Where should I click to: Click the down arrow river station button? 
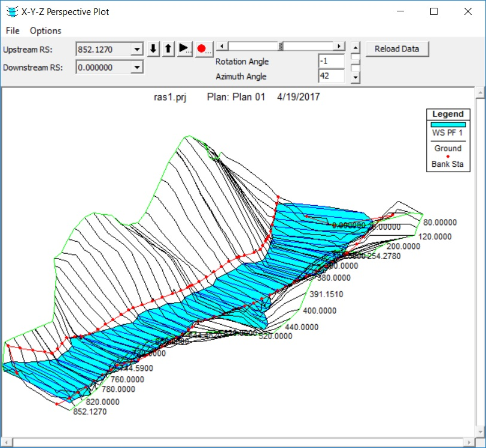(153, 49)
